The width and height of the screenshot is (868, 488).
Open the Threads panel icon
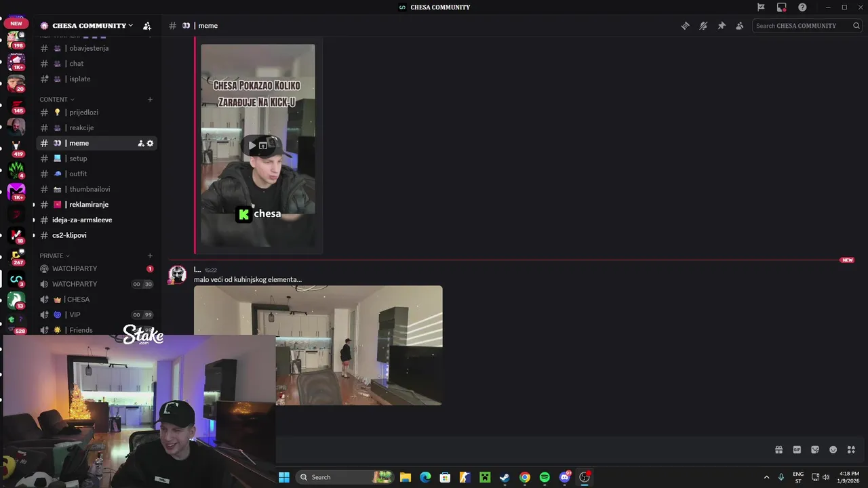coord(686,26)
